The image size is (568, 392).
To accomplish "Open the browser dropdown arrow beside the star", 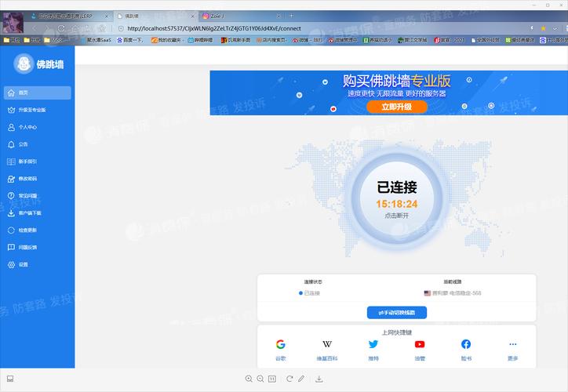I will [555, 28].
